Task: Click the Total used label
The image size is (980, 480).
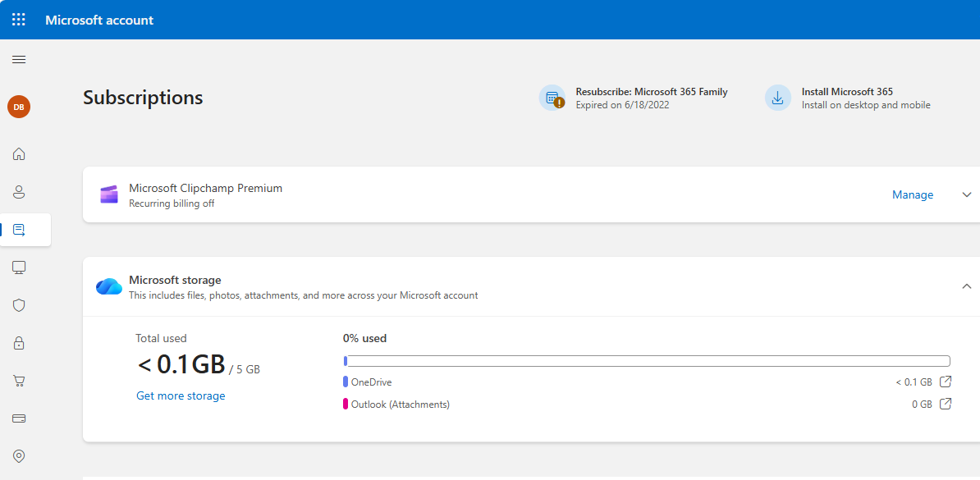Action: tap(161, 338)
